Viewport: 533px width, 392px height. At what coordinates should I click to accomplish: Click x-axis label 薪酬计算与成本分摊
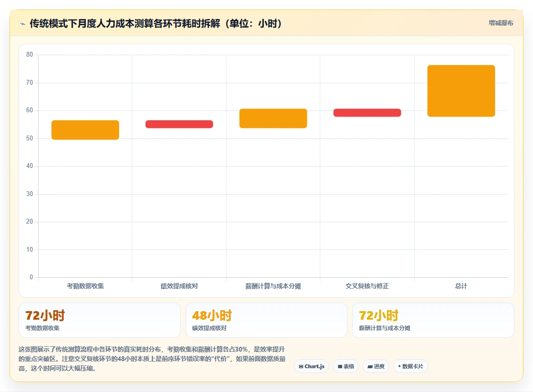pos(273,286)
